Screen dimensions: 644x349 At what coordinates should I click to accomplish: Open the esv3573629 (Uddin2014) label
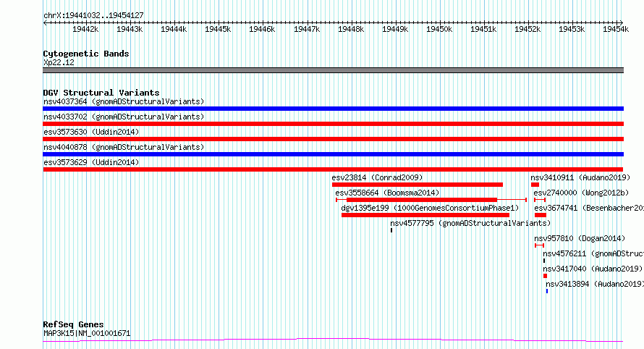(x=91, y=162)
